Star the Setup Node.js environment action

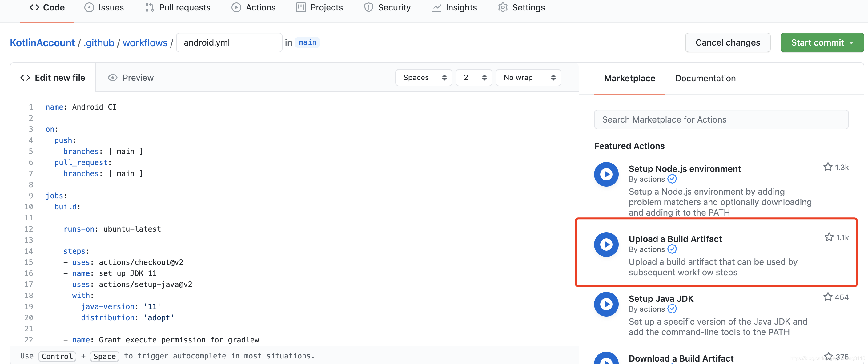pyautogui.click(x=829, y=167)
